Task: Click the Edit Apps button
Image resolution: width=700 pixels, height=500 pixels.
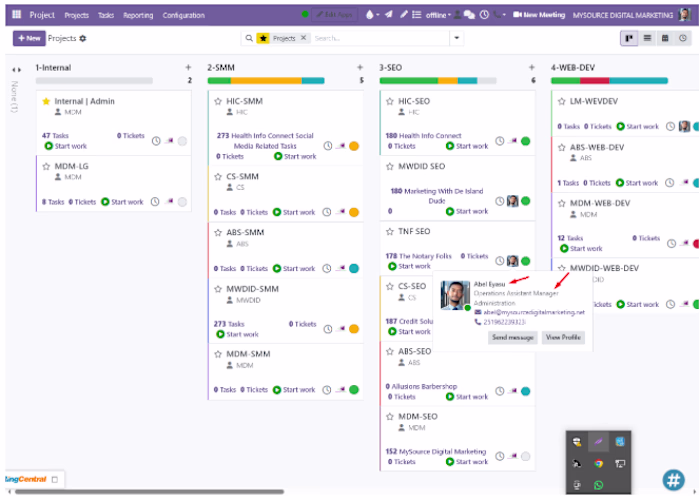Action: point(334,15)
